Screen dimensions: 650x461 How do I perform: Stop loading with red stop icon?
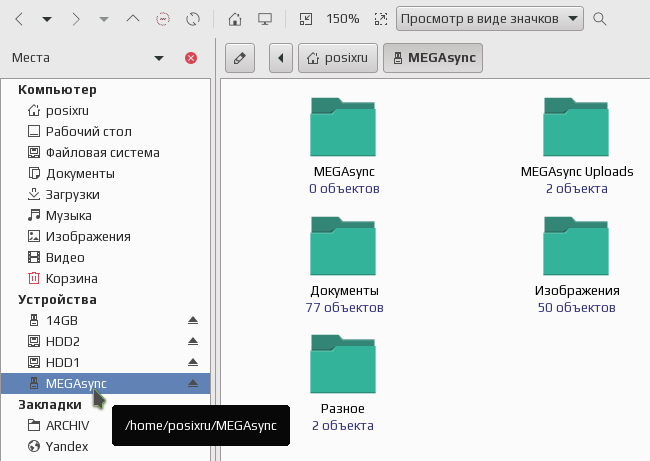(x=162, y=19)
